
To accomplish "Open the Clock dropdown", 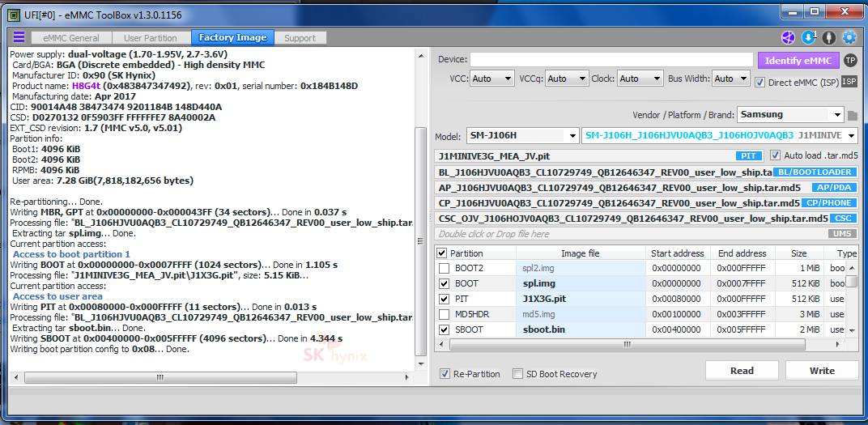I will pyautogui.click(x=640, y=79).
